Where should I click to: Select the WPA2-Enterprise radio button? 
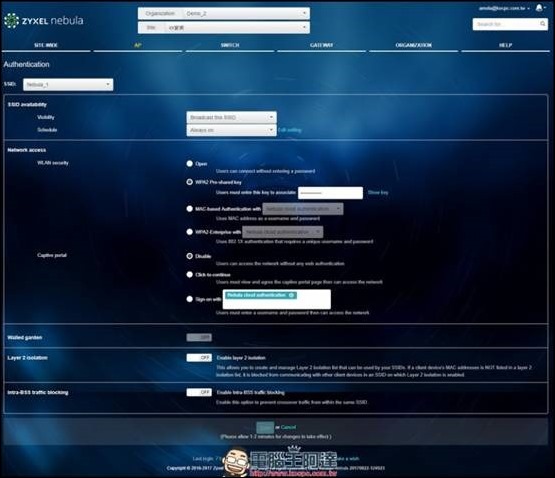(x=190, y=232)
